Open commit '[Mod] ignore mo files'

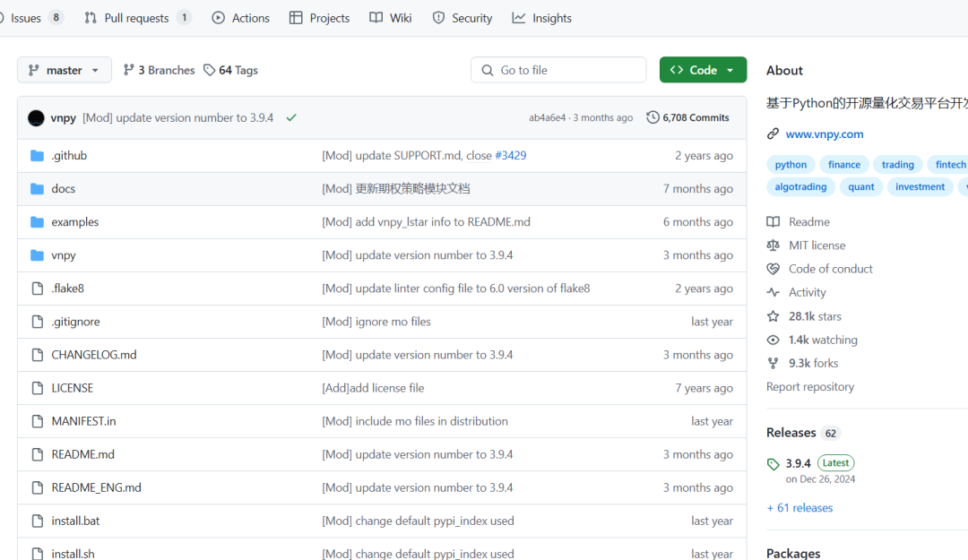376,322
